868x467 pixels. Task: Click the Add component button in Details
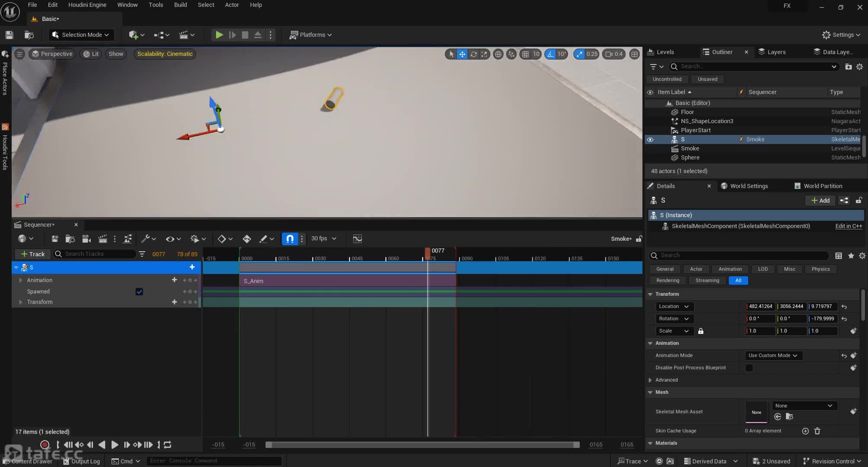tap(820, 201)
